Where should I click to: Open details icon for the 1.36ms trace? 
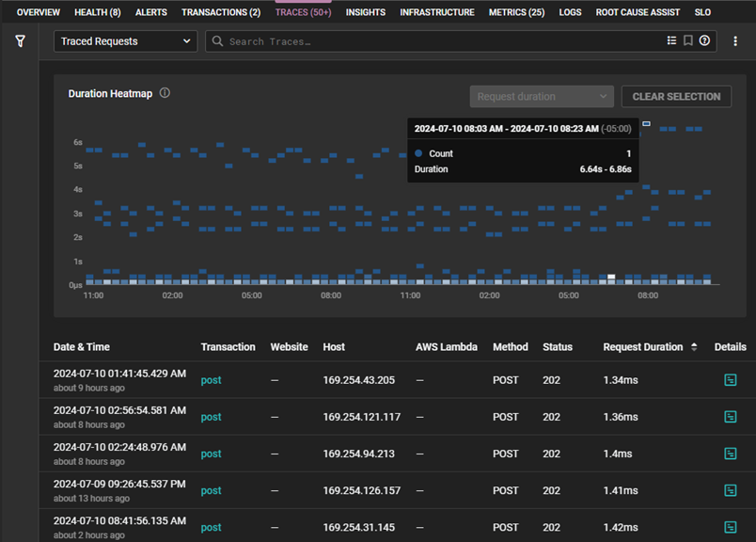[x=731, y=417]
